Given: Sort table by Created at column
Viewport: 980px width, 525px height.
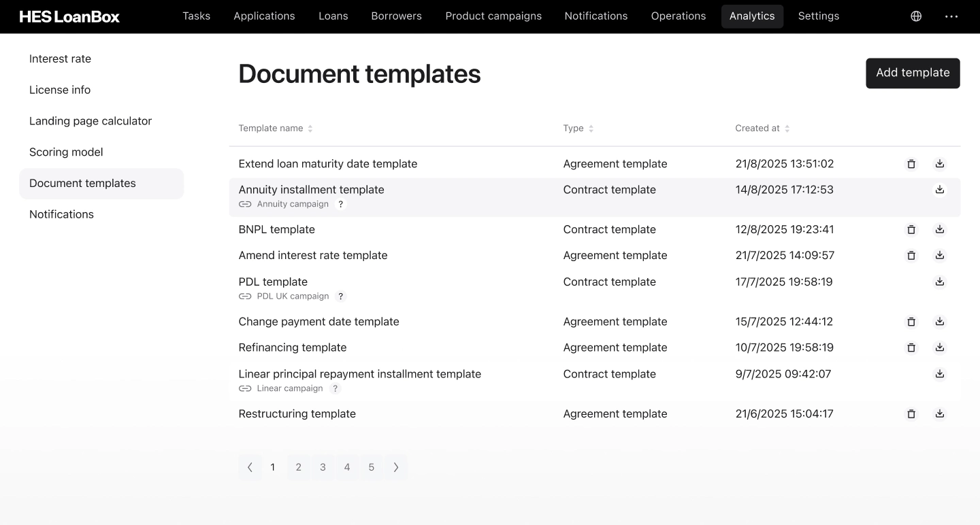Looking at the screenshot, I should click(787, 129).
